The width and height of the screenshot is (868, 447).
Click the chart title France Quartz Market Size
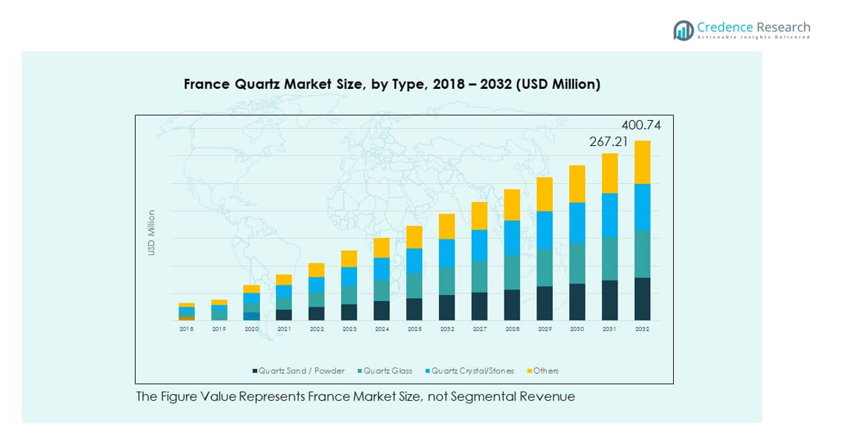(x=391, y=84)
